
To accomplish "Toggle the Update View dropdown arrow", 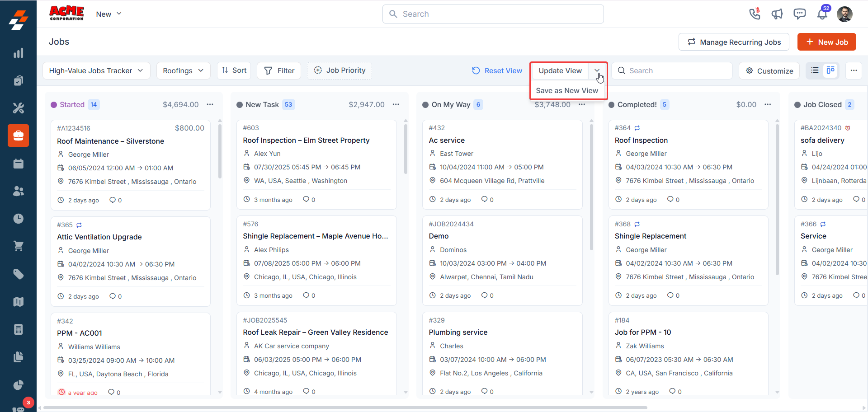I will tap(597, 70).
